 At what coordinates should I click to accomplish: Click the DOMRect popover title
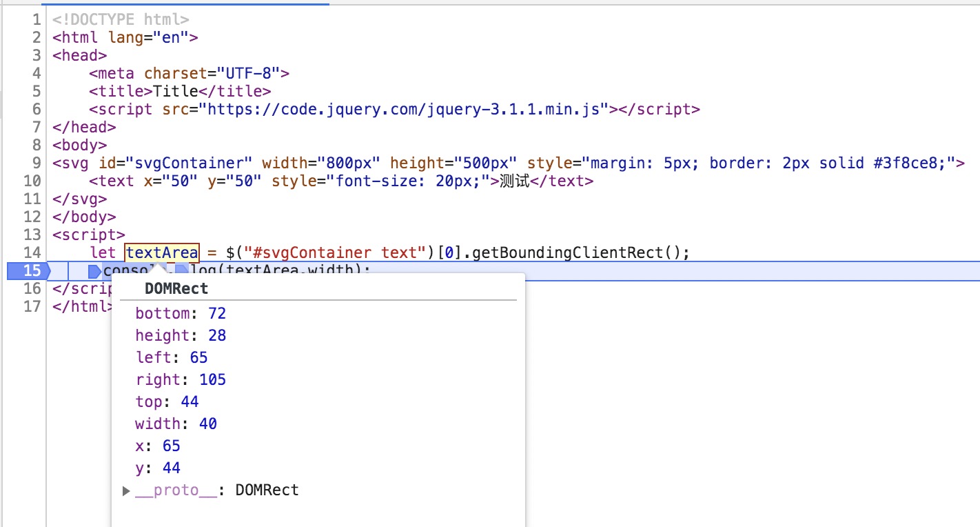coord(176,288)
